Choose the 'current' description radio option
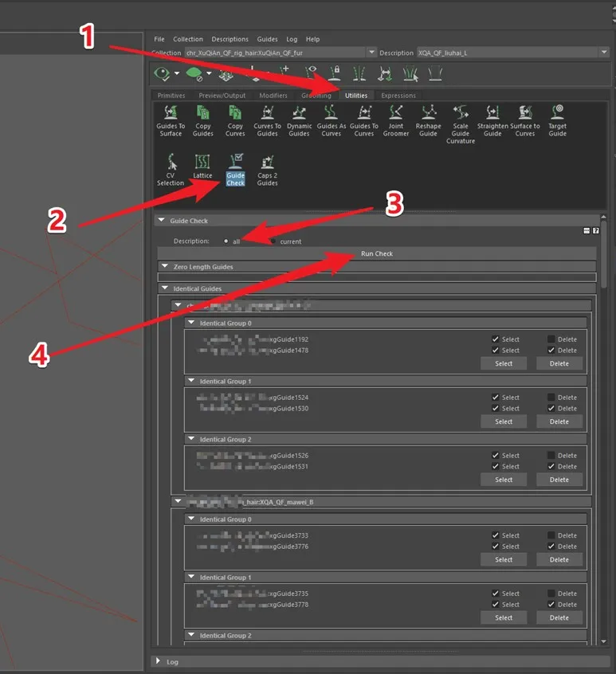Viewport: 616px width, 674px height. pyautogui.click(x=274, y=241)
